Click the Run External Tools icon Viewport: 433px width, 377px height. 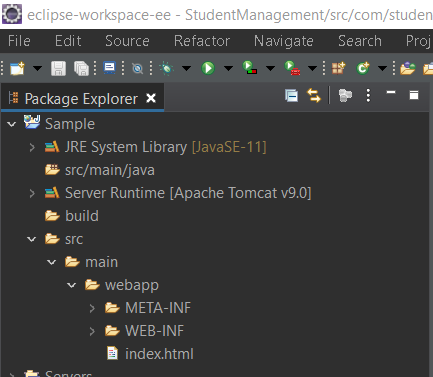pos(292,68)
